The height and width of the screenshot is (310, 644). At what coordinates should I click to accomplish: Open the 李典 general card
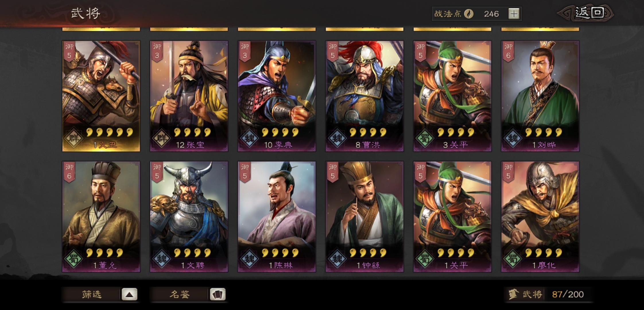point(277,96)
